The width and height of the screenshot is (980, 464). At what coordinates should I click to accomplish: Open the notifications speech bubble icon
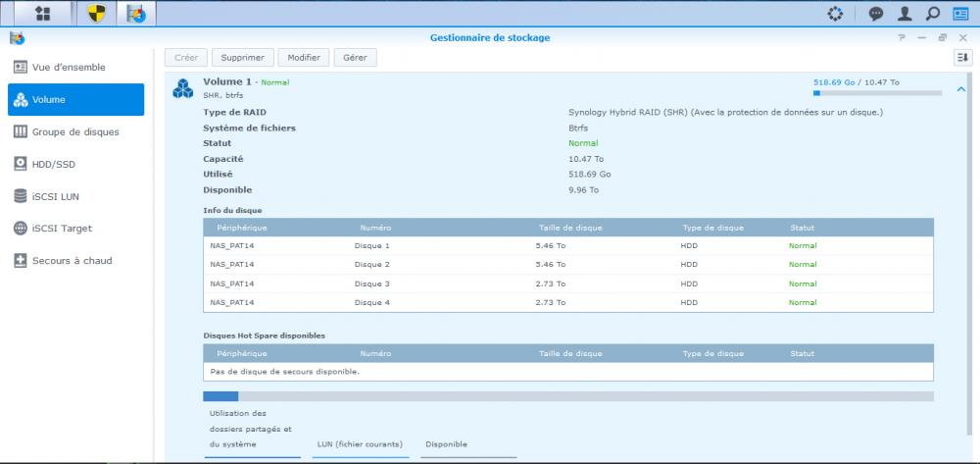coord(876,14)
